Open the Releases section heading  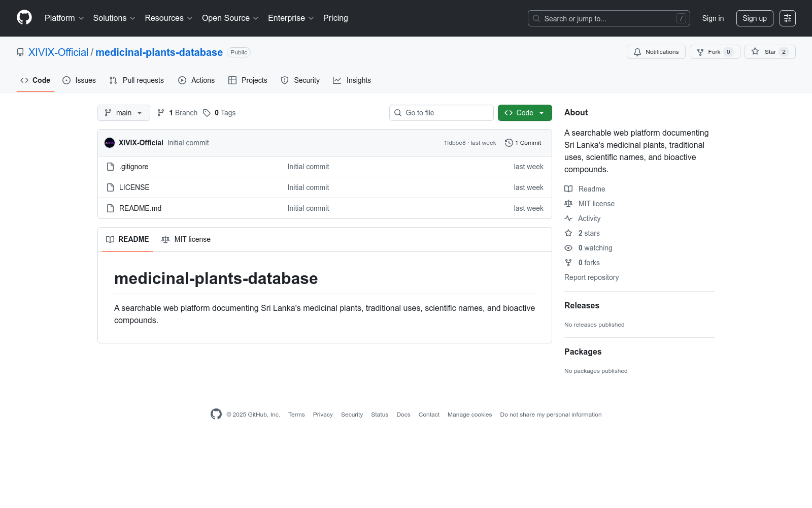(582, 305)
